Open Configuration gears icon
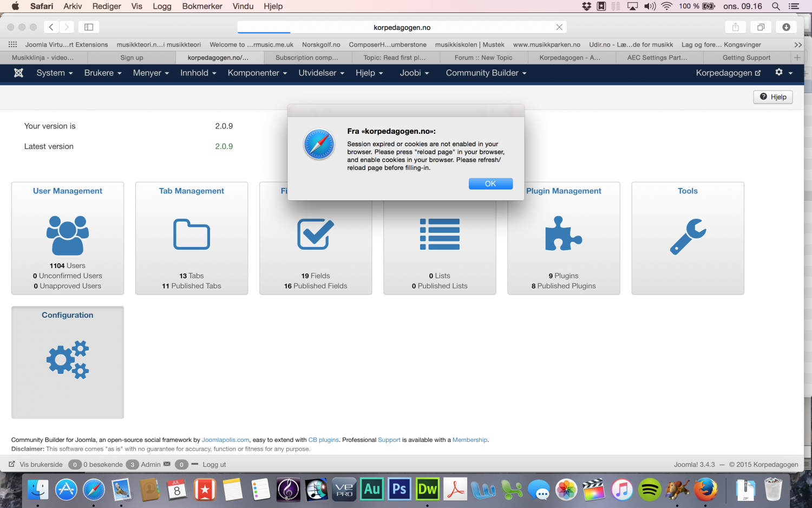Screen dimensions: 812x508 pos(68,359)
